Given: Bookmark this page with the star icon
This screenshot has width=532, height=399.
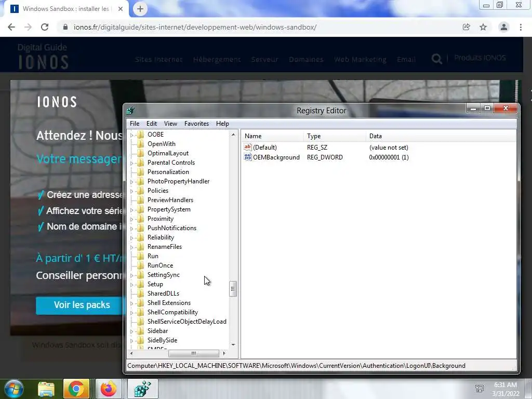Looking at the screenshot, I should (x=483, y=27).
